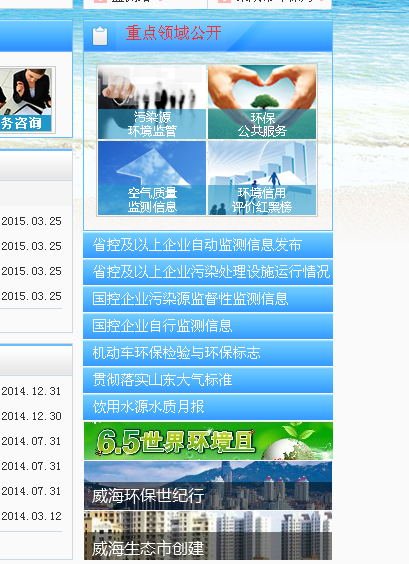Select the 空气质量监测信息 tile
The height and width of the screenshot is (564, 409).
point(152,178)
